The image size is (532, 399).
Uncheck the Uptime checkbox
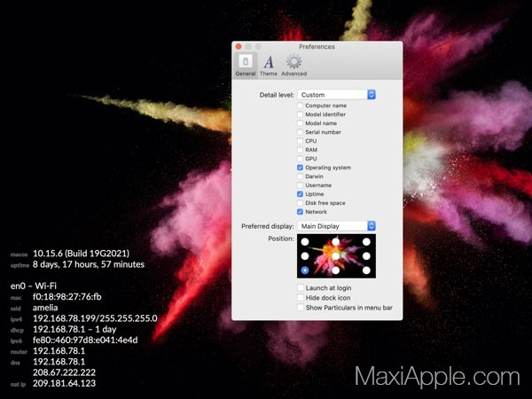(x=300, y=194)
